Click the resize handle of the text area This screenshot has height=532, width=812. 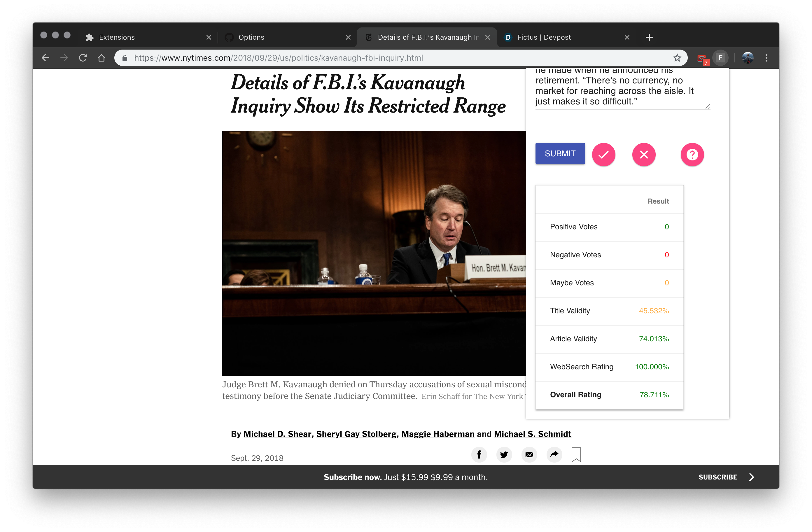[708, 107]
